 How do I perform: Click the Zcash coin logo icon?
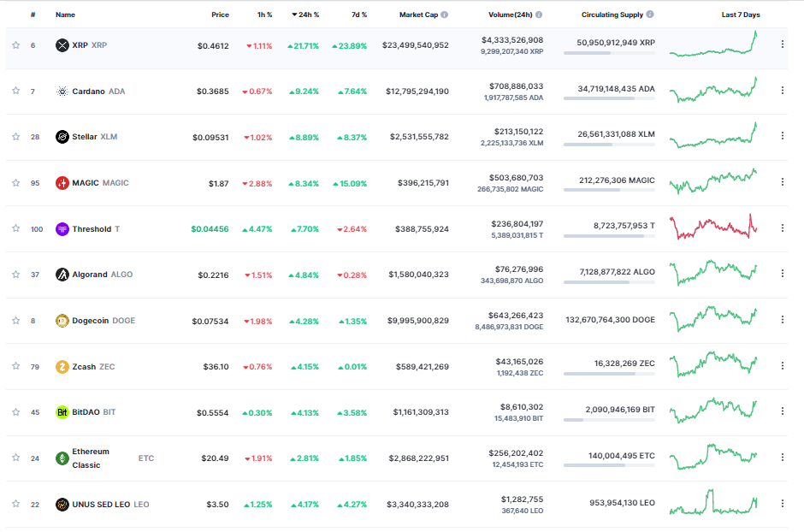point(62,366)
